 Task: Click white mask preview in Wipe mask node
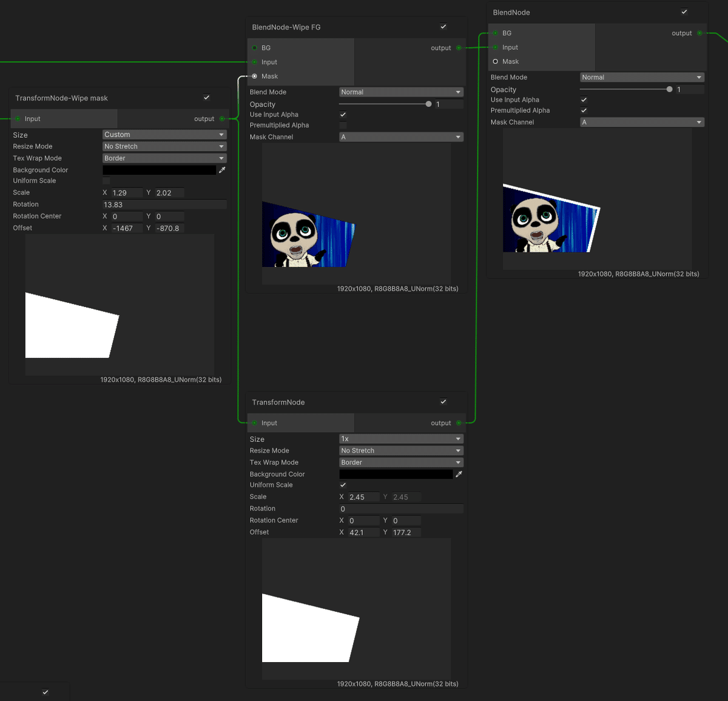pyautogui.click(x=120, y=305)
